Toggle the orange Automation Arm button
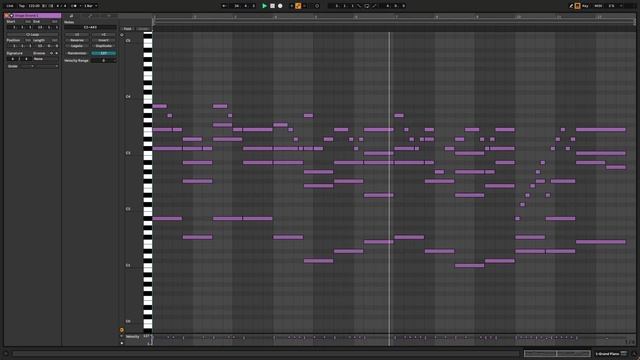640x360 pixels. [x=298, y=6]
